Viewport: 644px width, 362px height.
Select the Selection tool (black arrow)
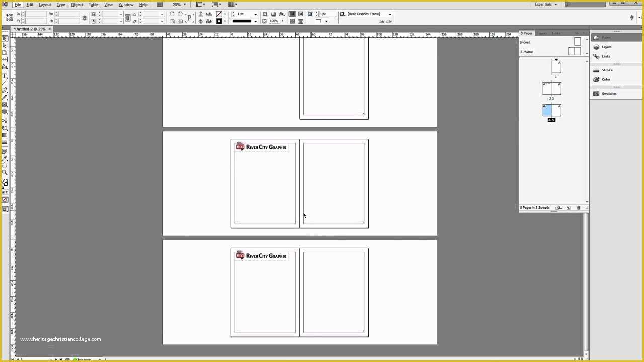(5, 38)
